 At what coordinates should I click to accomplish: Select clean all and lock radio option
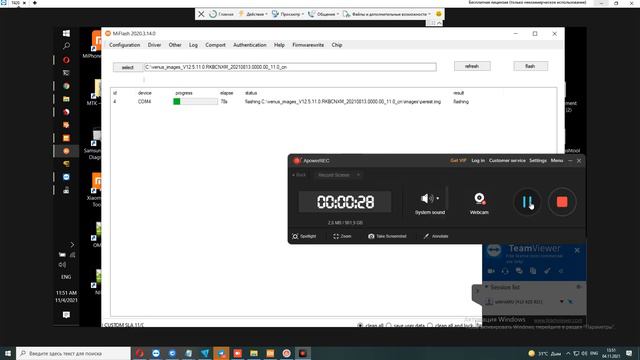pyautogui.click(x=430, y=325)
